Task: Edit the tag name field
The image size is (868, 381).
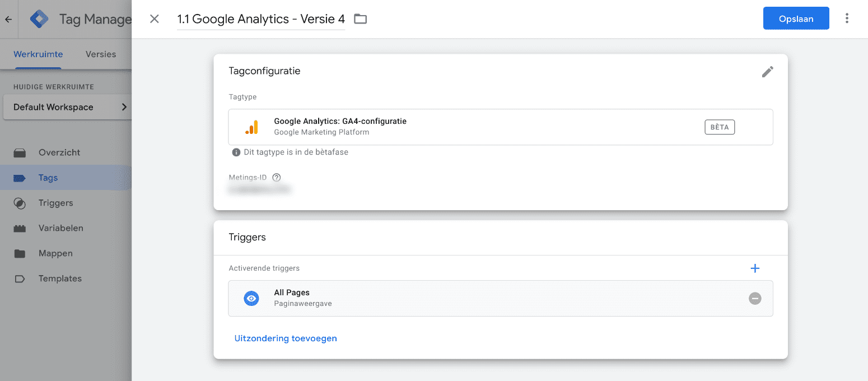Action: [261, 19]
